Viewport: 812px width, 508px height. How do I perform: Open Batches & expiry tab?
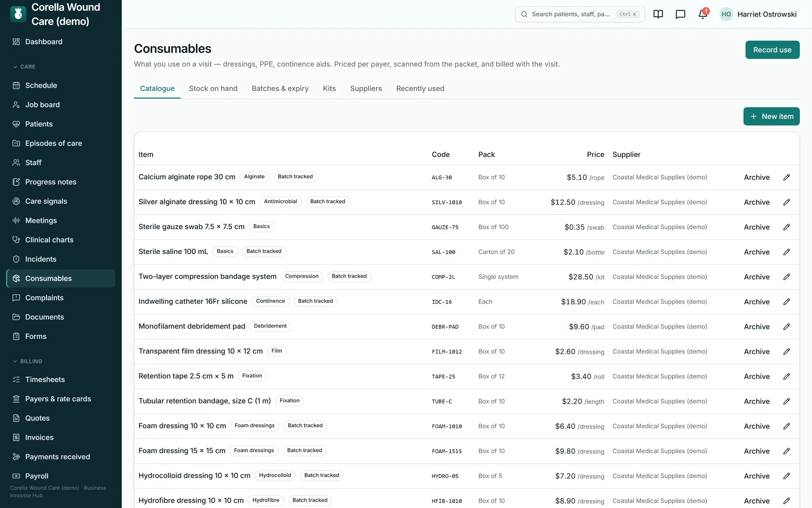coord(280,88)
